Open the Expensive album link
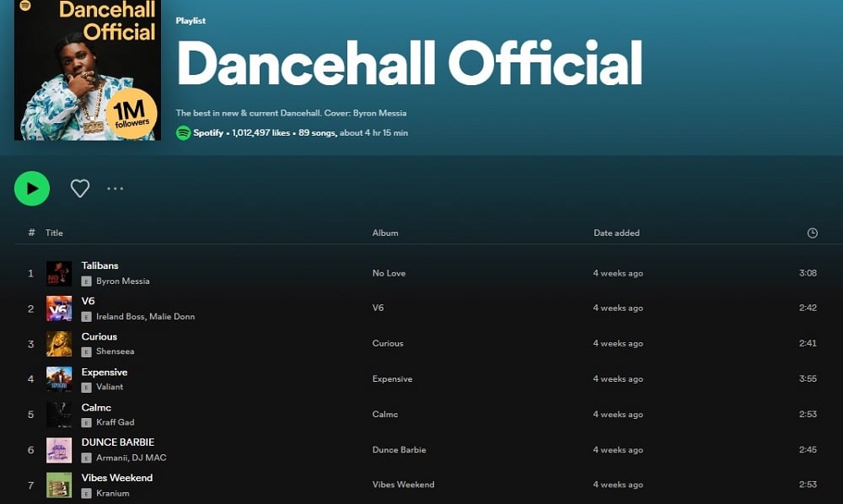The width and height of the screenshot is (843, 504). click(x=393, y=378)
